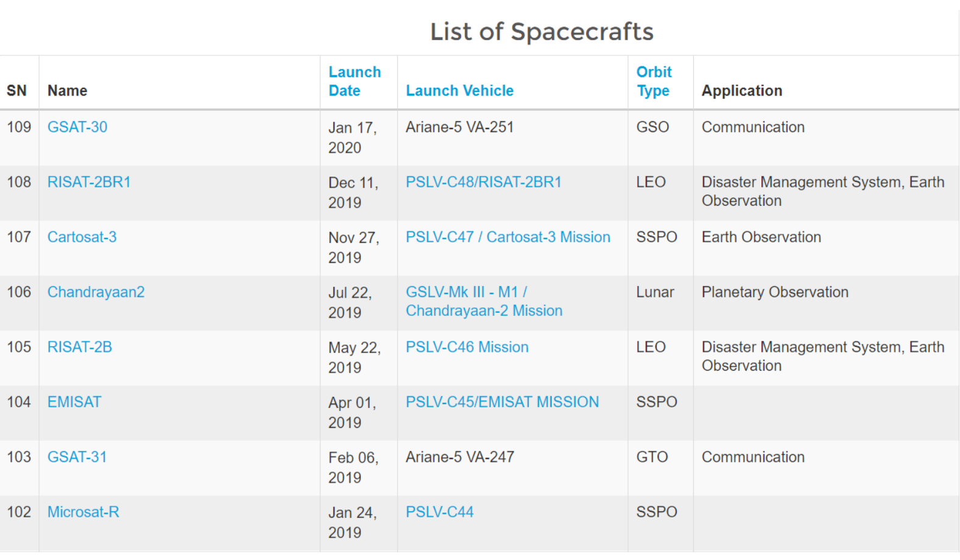Open the Cartosat-3 link
This screenshot has width=960, height=560.
pos(82,237)
